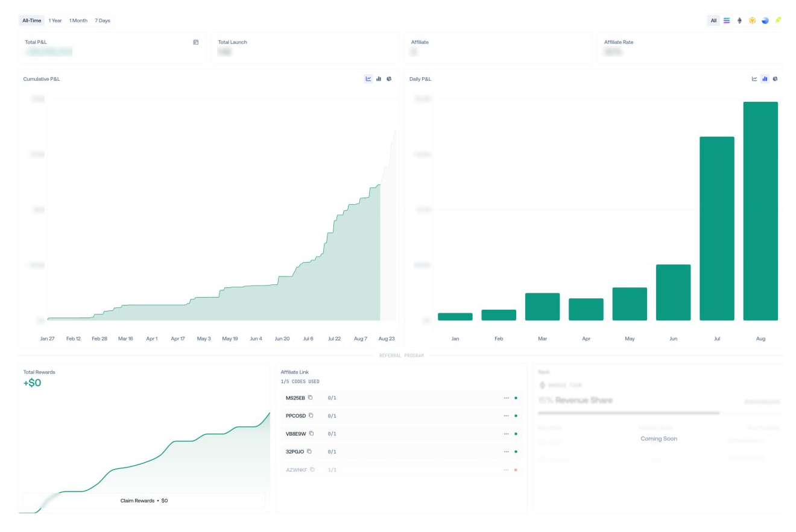This screenshot has width=796, height=532.
Task: Filter by the Ethereum chain icon
Action: [740, 20]
